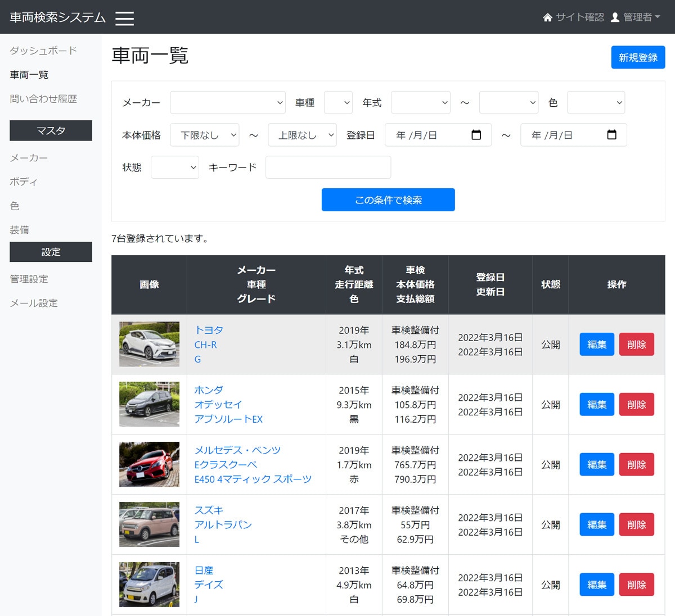Open the calendar picker for start 登録日
Viewport: 675px width, 616px height.
coord(476,135)
